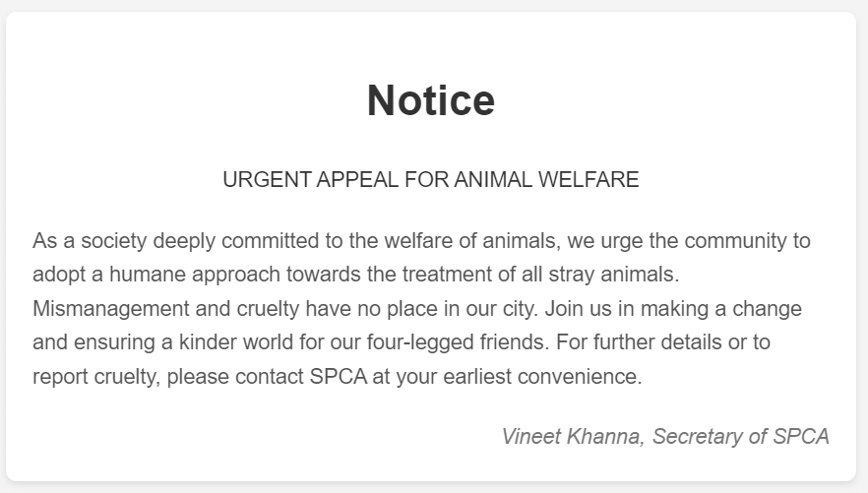
Task: Click the phrase "earliest convenience" ending the paragraph
Action: [x=542, y=377]
